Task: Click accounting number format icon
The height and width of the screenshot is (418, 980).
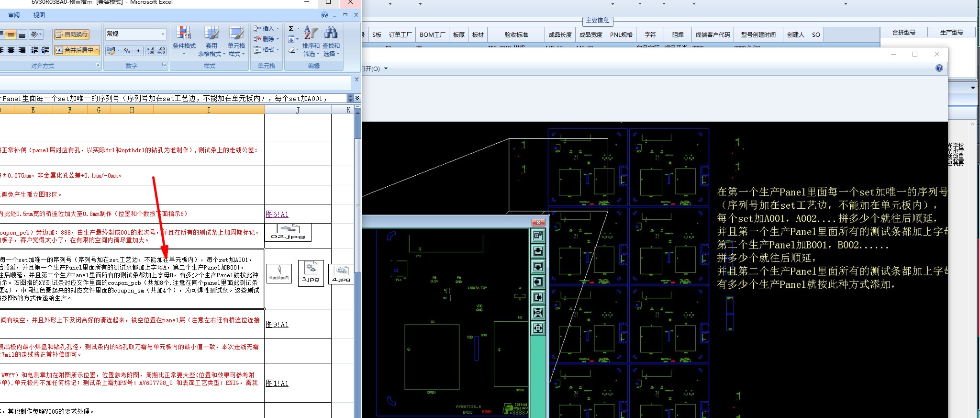Action: (x=111, y=50)
